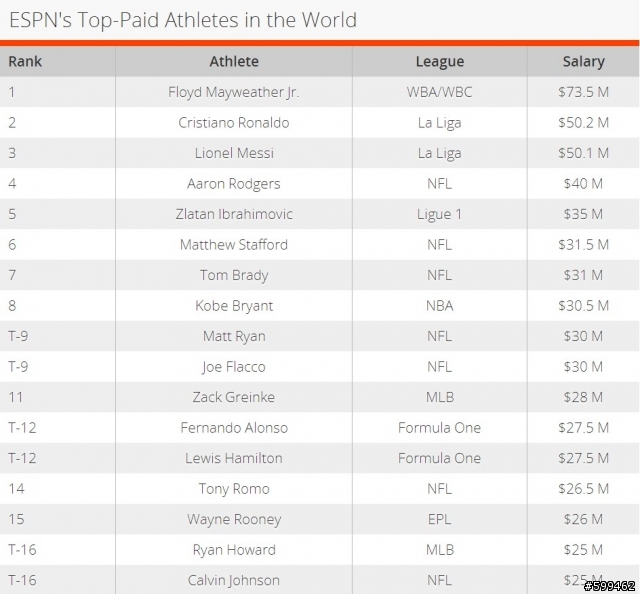Viewport: 640px width, 594px height.
Task: Click the League column header
Action: [x=440, y=61]
